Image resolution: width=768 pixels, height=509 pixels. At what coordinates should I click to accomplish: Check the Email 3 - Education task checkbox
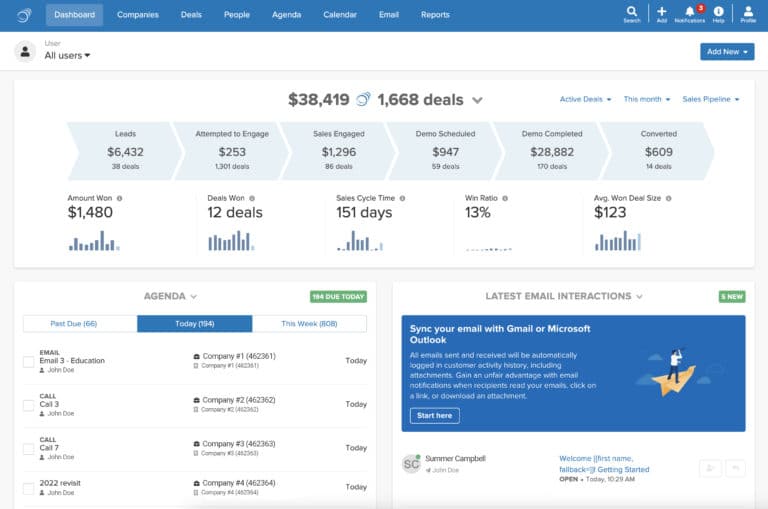tap(29, 362)
